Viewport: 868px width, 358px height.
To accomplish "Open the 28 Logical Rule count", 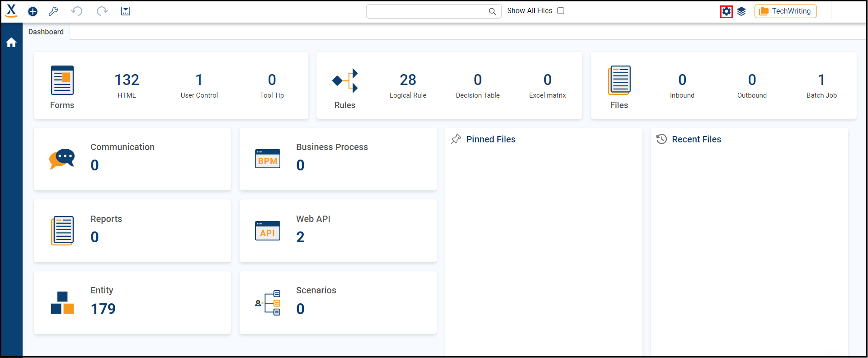I will [x=408, y=85].
